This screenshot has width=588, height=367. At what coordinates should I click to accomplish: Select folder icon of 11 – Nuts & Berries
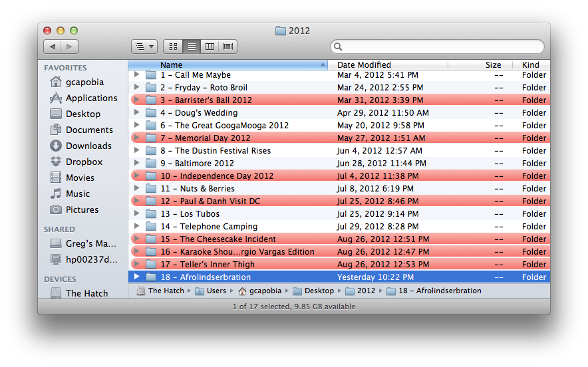tap(151, 189)
